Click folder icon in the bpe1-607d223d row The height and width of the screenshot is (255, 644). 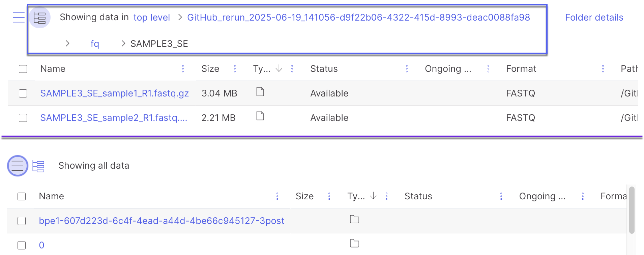tap(354, 220)
